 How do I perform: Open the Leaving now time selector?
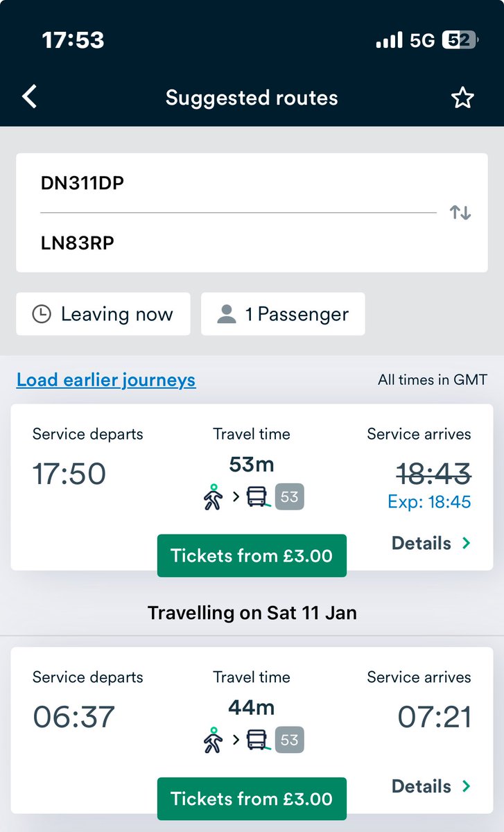pyautogui.click(x=103, y=314)
